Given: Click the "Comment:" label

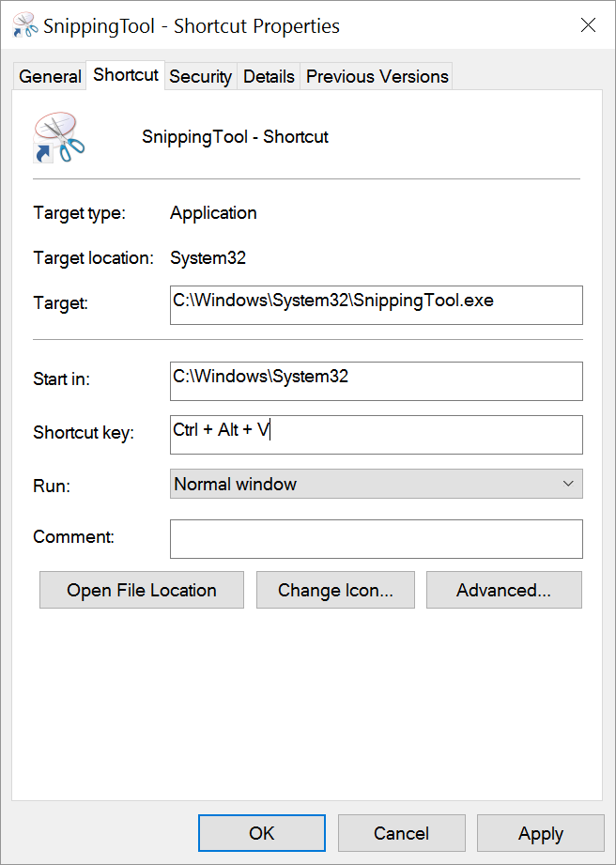Looking at the screenshot, I should point(74,537).
